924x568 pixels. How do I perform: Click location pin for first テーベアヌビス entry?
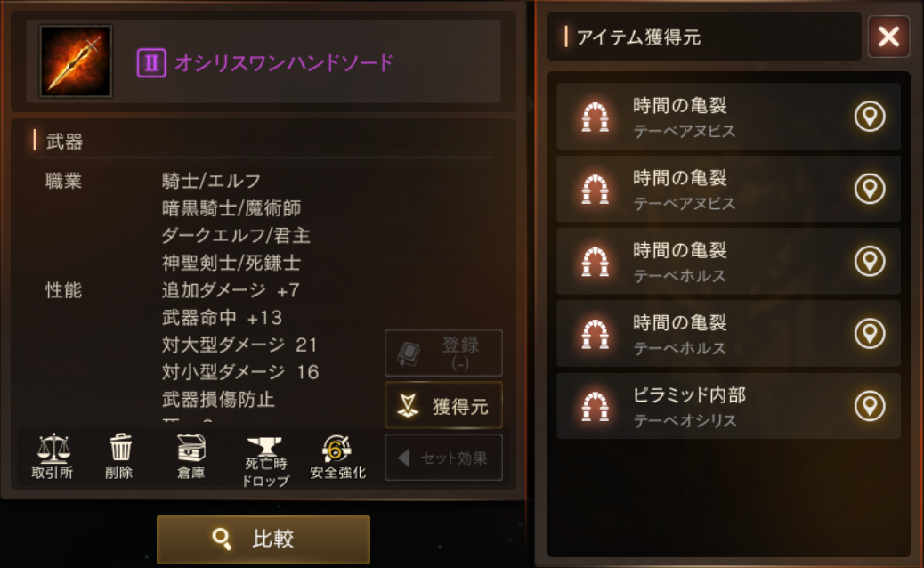(870, 116)
